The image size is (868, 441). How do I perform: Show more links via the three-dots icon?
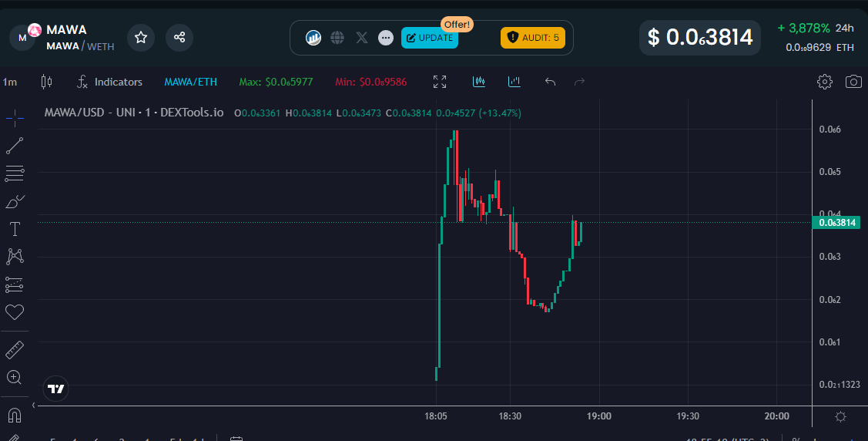[x=386, y=38]
